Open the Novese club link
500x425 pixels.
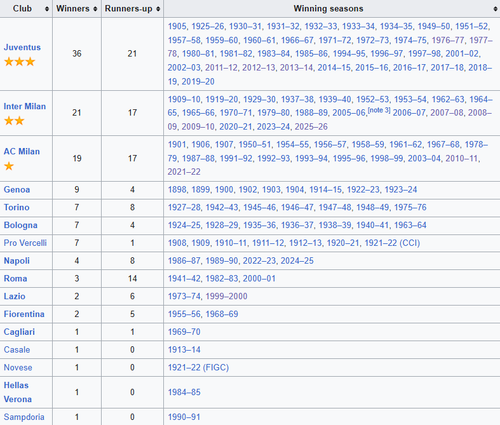18,367
